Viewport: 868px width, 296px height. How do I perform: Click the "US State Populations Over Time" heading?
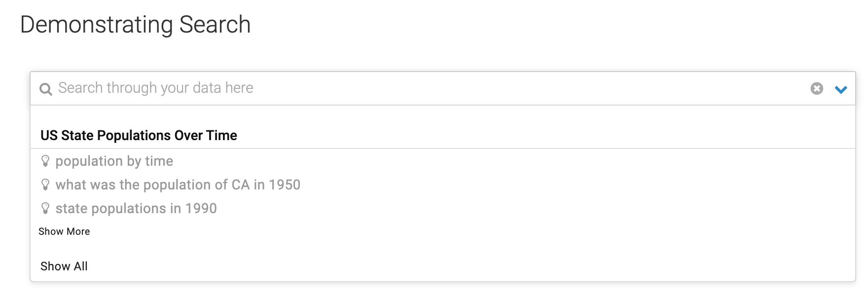tap(139, 136)
